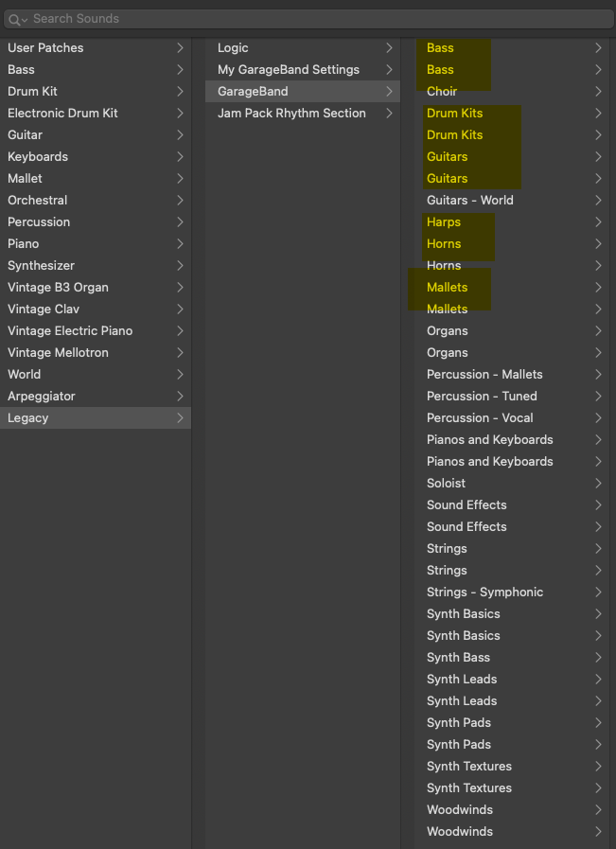This screenshot has height=849, width=616.
Task: Expand the Vintage Clav chevron
Action: (180, 310)
